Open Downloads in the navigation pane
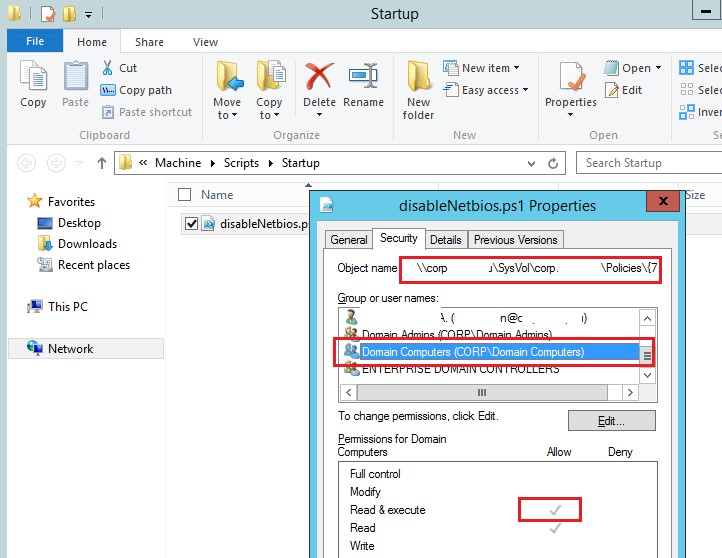Screen dimensions: 722x558 coord(77,244)
